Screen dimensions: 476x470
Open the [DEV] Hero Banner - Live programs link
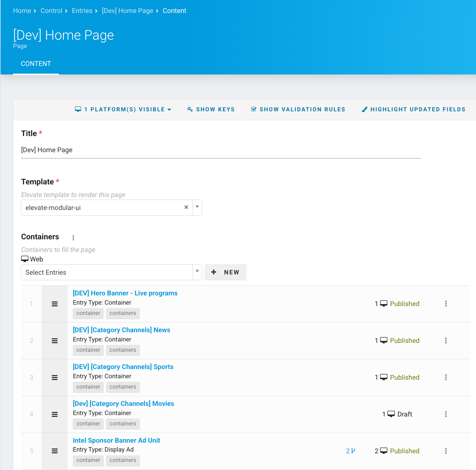(125, 293)
